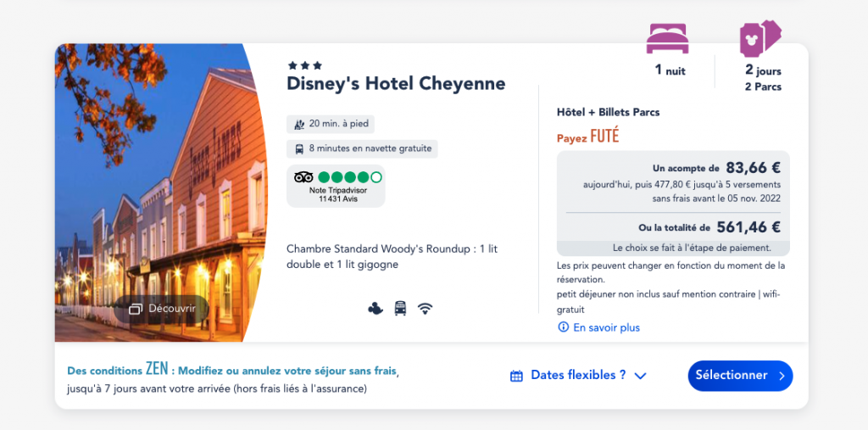Click the 561,46 € total price

748,227
